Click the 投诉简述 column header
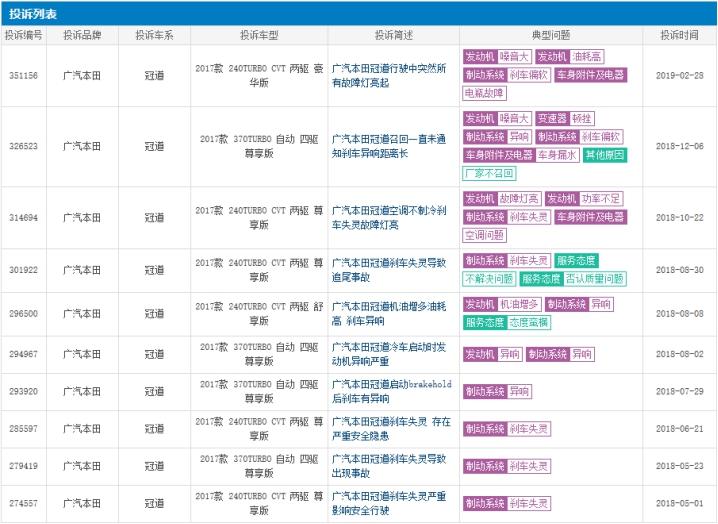Viewport: 718px width, 524px height. pyautogui.click(x=394, y=35)
